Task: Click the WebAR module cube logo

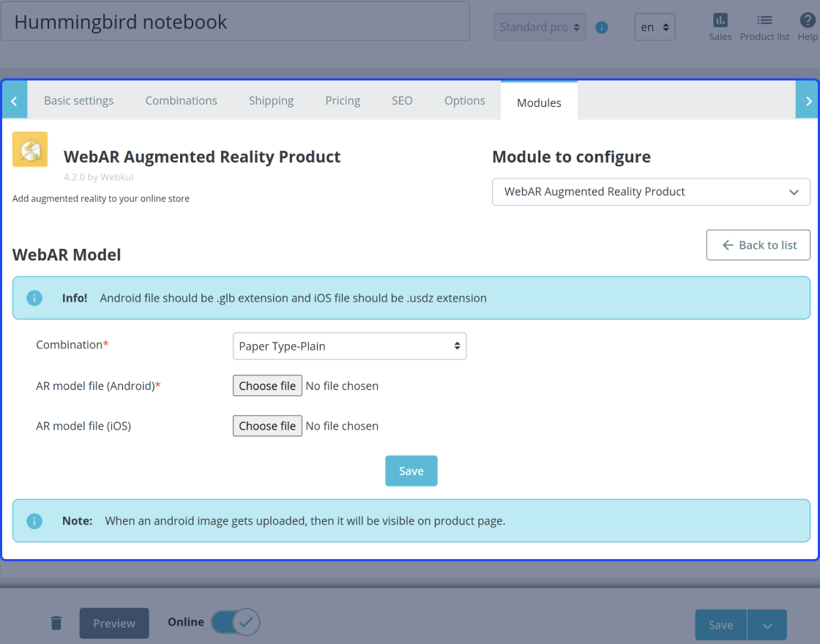Action: (30, 149)
